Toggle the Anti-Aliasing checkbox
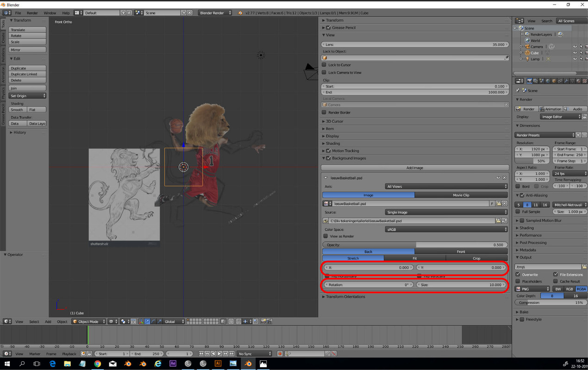The height and width of the screenshot is (370, 588). [522, 195]
